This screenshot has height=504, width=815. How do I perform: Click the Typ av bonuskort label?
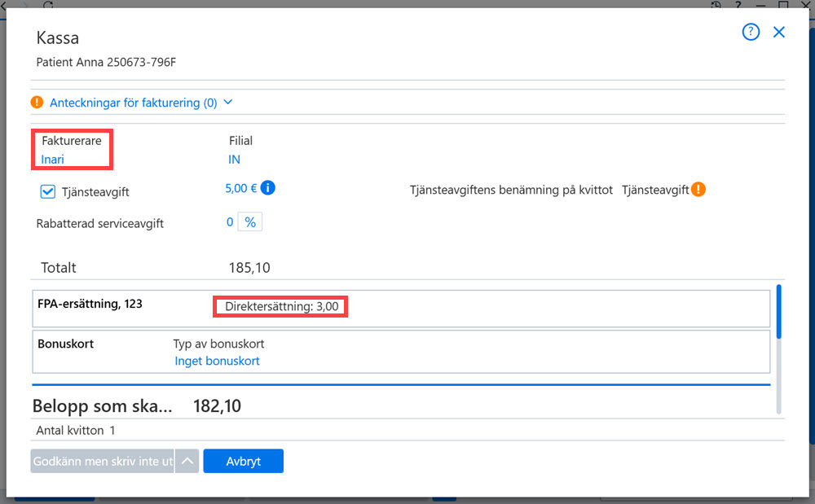pyautogui.click(x=218, y=344)
